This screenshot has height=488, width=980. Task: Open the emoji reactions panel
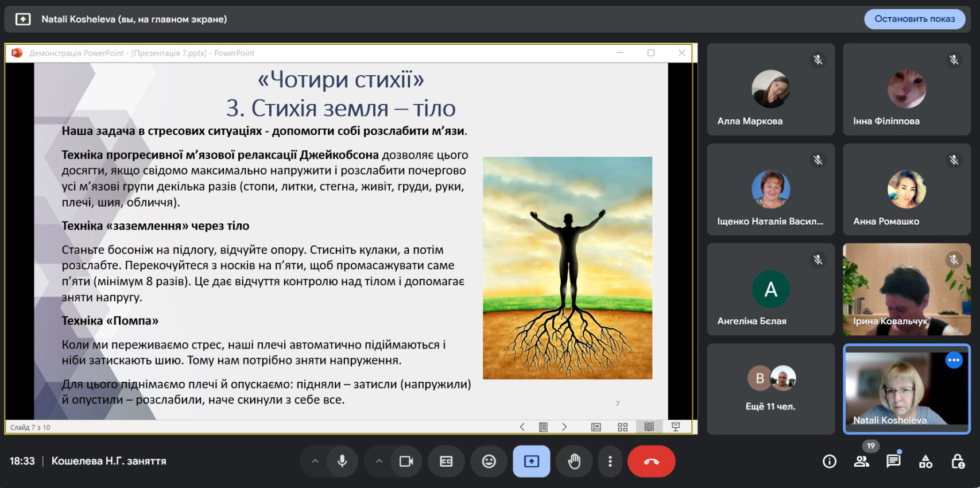click(489, 462)
